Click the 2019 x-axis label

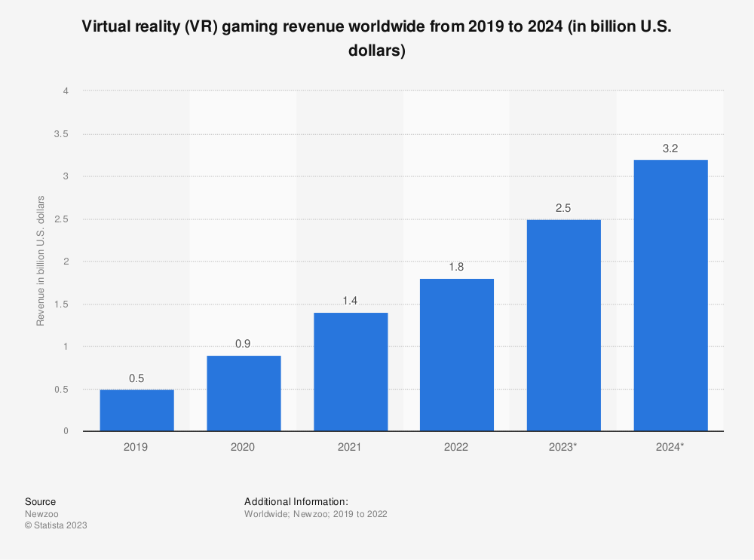pyautogui.click(x=136, y=447)
